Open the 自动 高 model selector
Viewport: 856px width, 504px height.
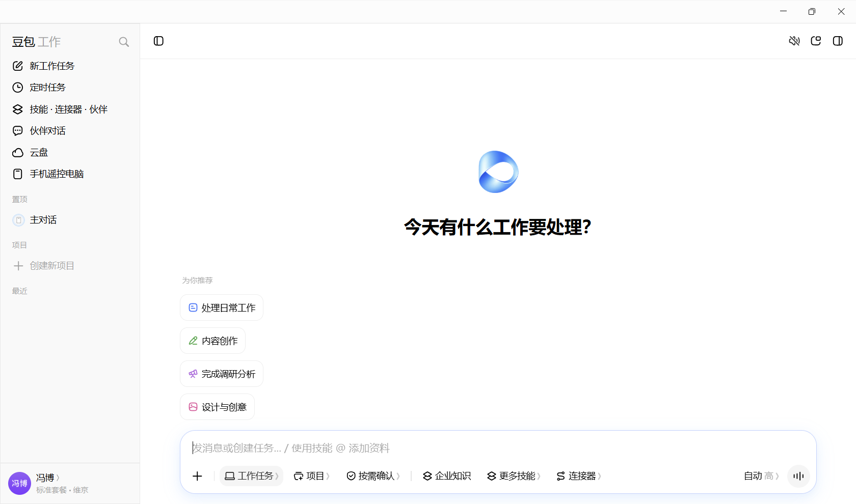tap(761, 476)
